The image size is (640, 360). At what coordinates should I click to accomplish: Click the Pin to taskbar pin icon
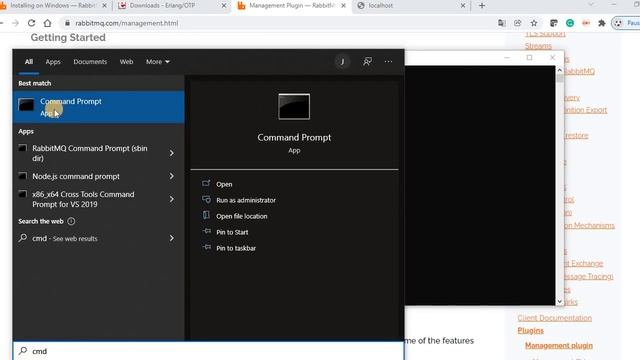(207, 247)
